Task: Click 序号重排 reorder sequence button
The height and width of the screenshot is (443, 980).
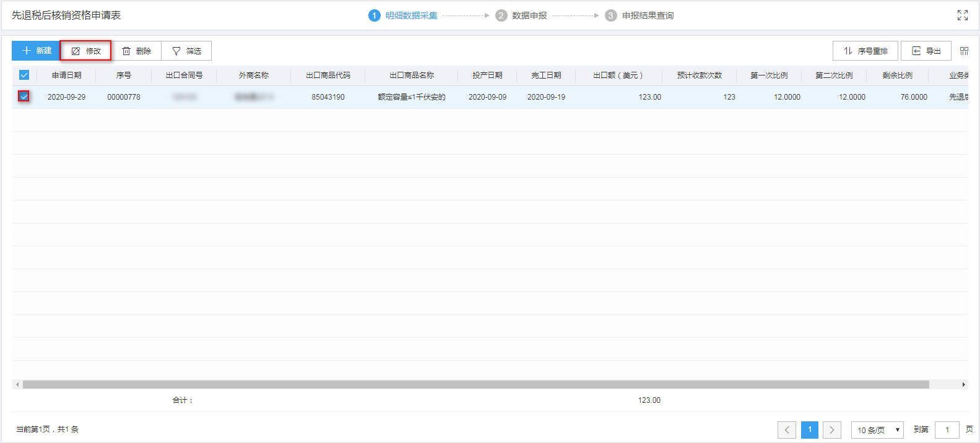Action: [865, 51]
